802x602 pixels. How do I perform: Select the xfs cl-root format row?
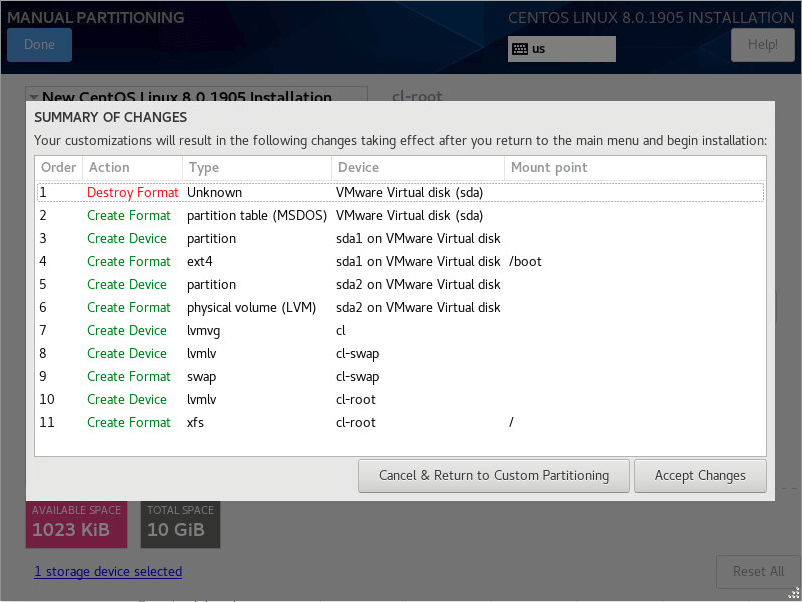[x=400, y=422]
